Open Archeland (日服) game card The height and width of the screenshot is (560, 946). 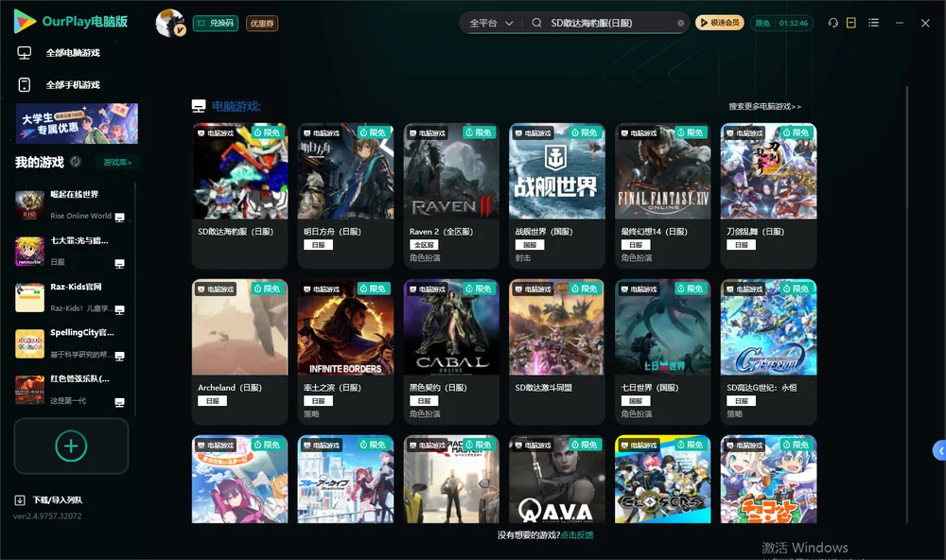pos(239,352)
